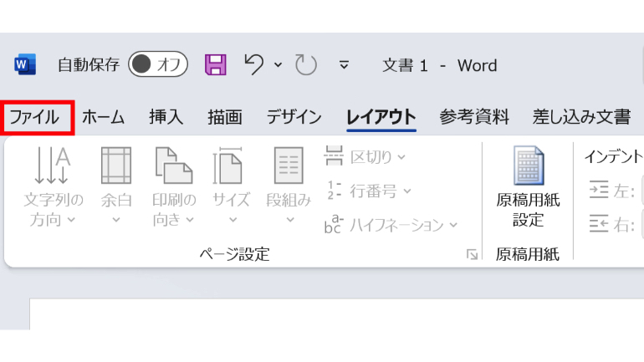Click the 段組み columns icon
The height and width of the screenshot is (362, 644).
coord(289,166)
